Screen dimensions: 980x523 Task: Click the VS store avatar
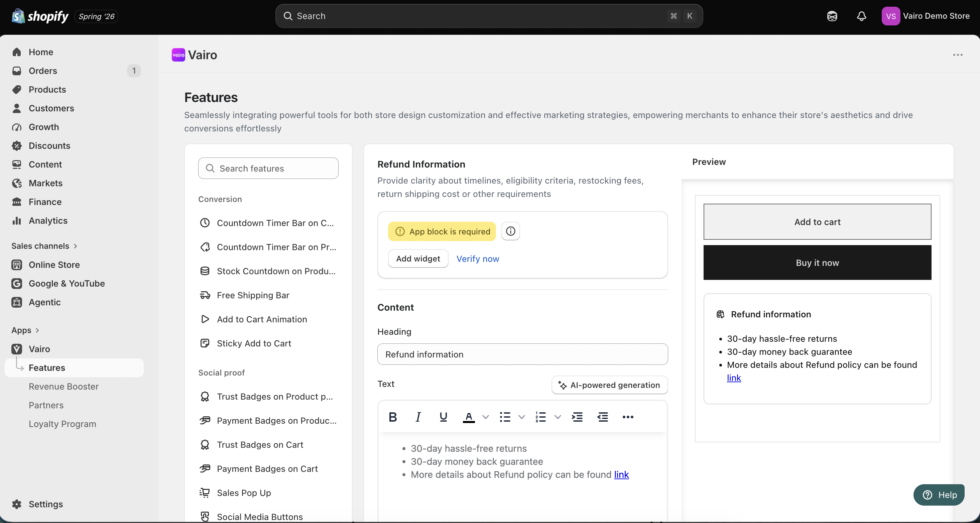pyautogui.click(x=891, y=16)
